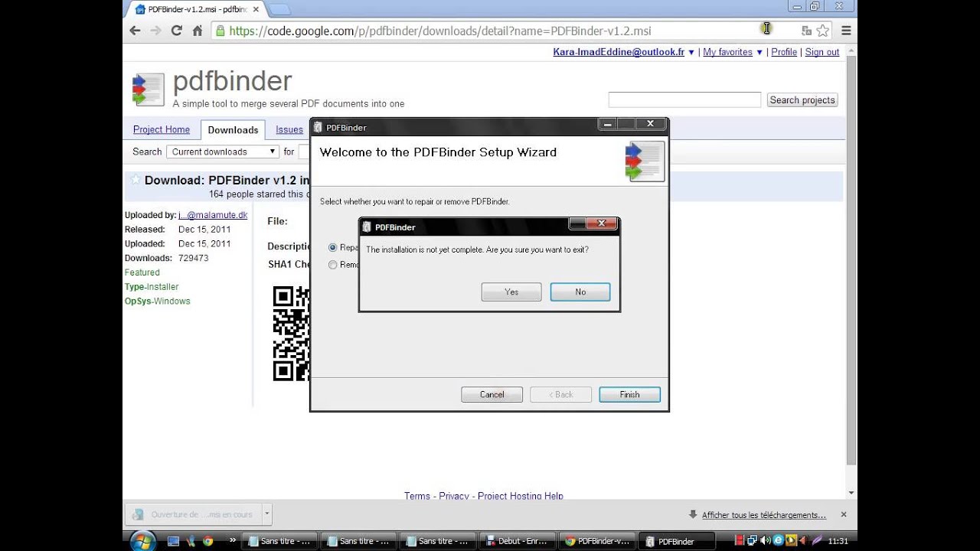The width and height of the screenshot is (980, 551).
Task: Reload the current page
Action: click(176, 31)
